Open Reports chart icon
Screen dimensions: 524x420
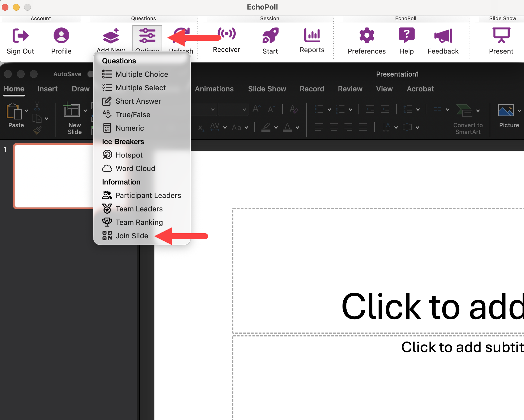click(312, 35)
